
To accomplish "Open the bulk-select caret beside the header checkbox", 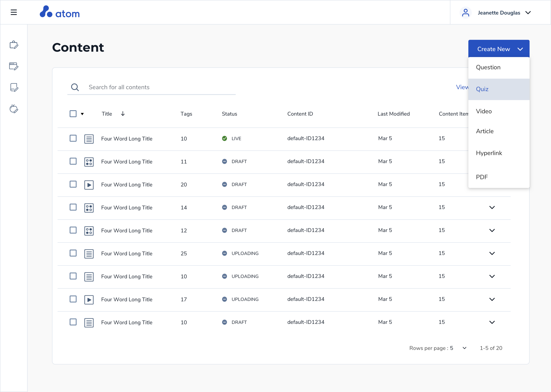I will (82, 114).
